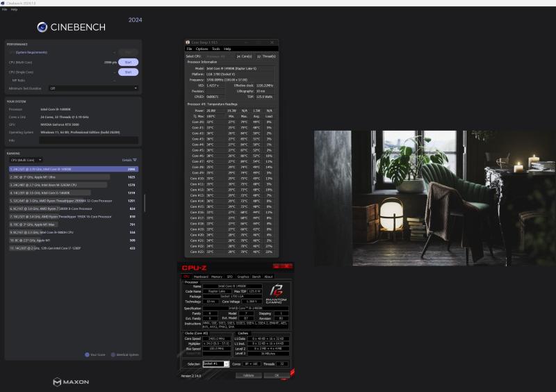Switch to the Mainboard tab in CPU-Z
556x392 pixels.
pyautogui.click(x=201, y=277)
